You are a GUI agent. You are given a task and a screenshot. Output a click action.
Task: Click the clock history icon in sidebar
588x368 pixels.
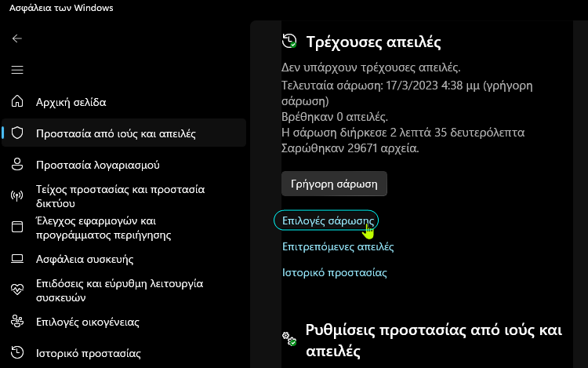pos(17,352)
